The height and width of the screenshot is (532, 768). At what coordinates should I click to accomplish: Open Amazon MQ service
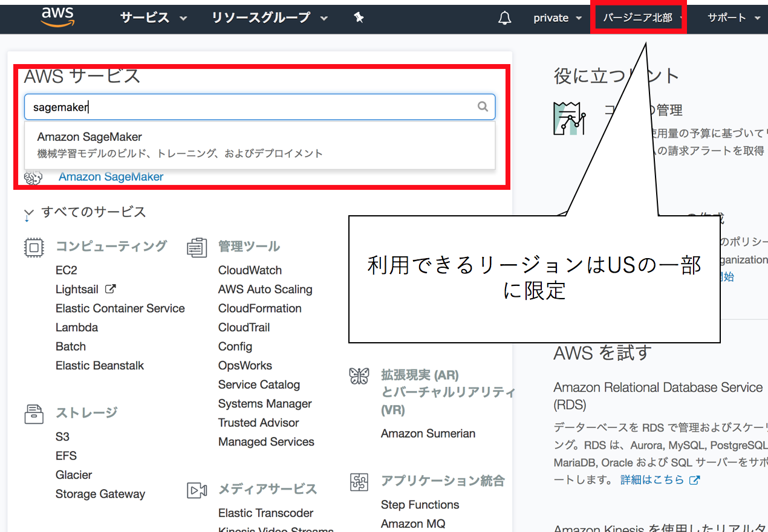pos(413,524)
